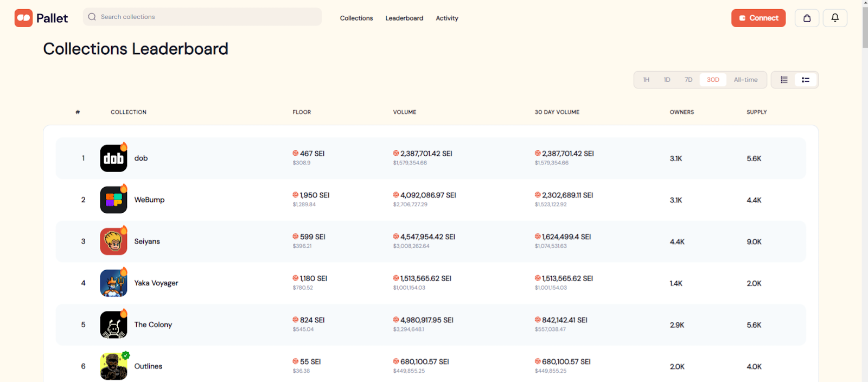
Task: Select the 1D time range
Action: [x=667, y=80]
